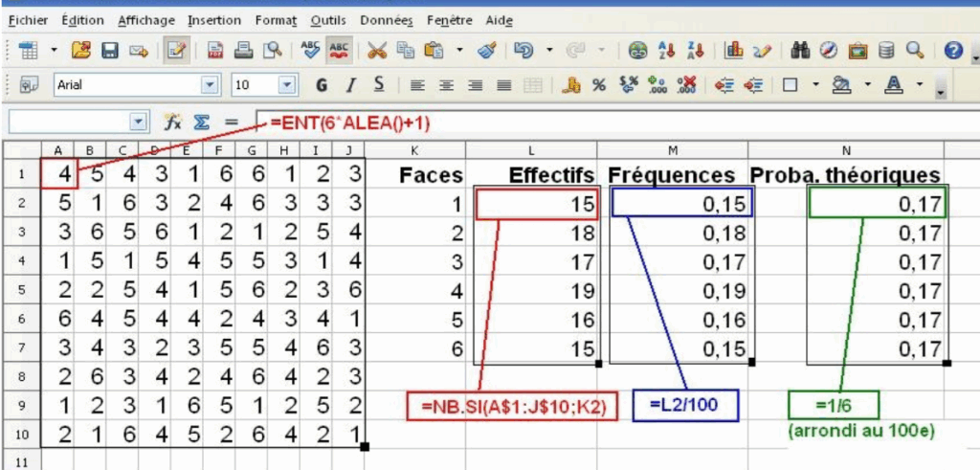The image size is (980, 470).
Task: Click the Sum sigma icon
Action: (202, 122)
